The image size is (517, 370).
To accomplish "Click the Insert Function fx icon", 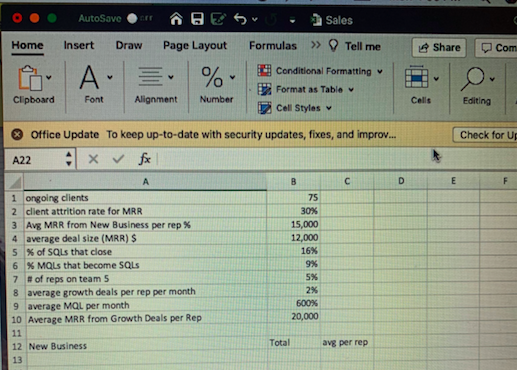I will pos(144,159).
